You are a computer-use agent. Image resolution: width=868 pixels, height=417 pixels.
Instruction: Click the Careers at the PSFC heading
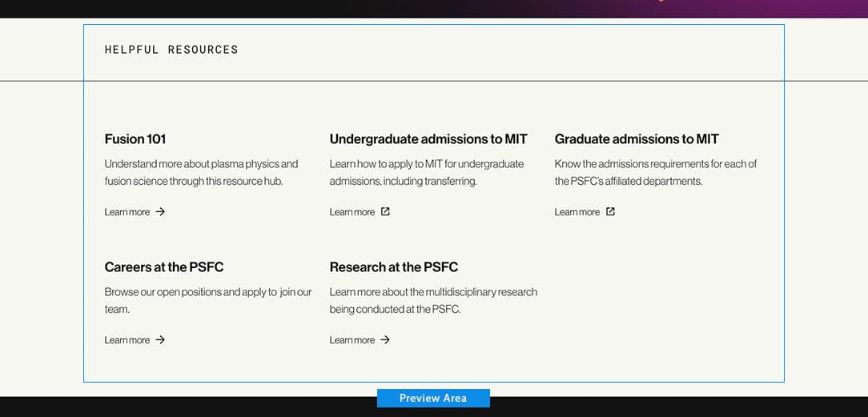(x=164, y=267)
